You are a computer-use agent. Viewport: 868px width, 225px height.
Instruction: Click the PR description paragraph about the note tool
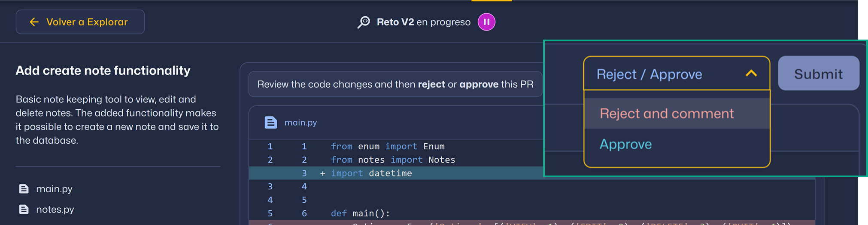point(117,120)
